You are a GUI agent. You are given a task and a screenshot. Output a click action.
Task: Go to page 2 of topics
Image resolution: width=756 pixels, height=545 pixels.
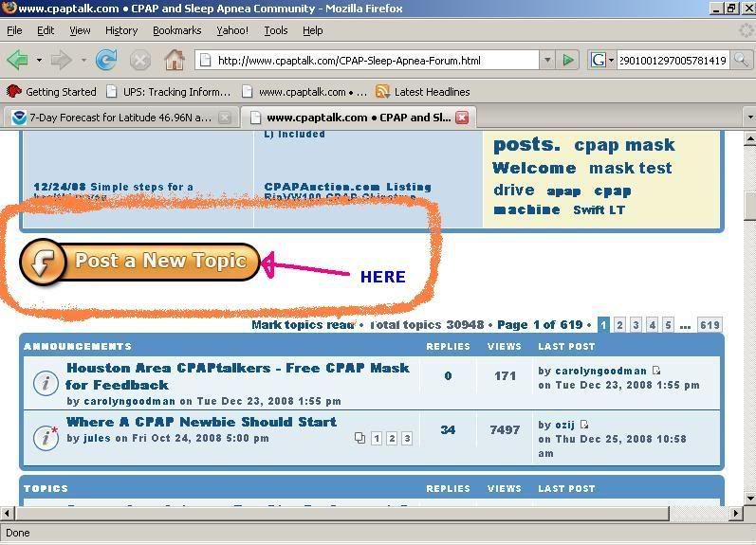click(x=620, y=325)
